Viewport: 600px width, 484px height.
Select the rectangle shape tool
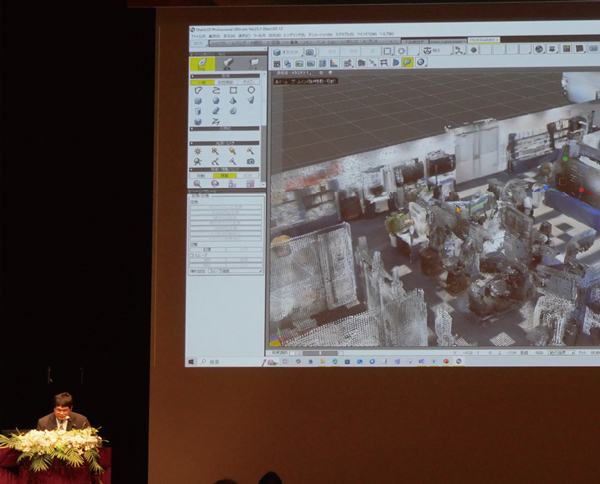(x=233, y=90)
